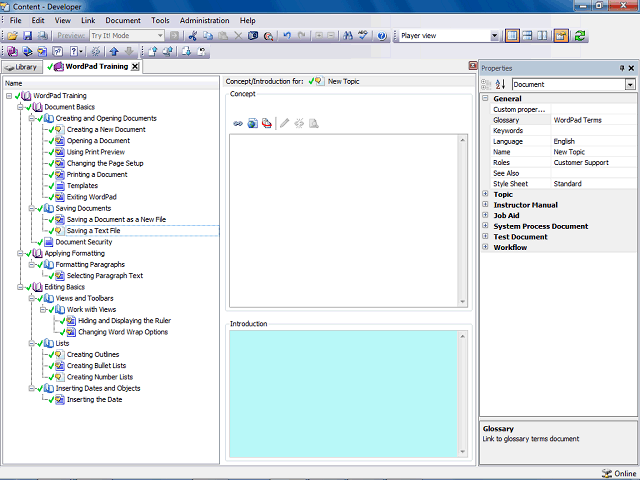Collapse the WordPad Training root node

(9, 96)
